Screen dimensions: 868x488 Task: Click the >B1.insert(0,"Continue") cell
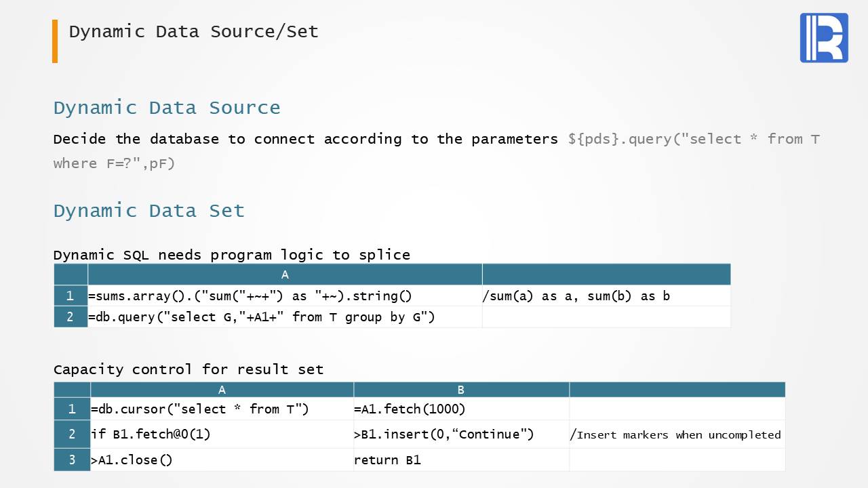(443, 434)
